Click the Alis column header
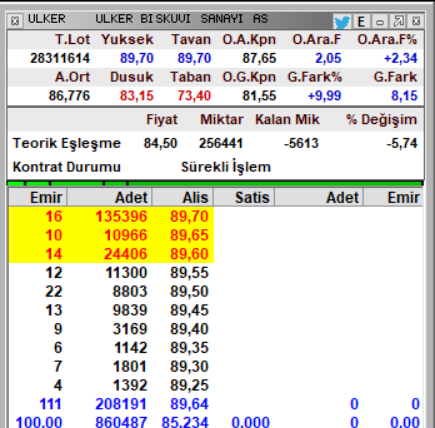Viewport: 435px width, 428px height. click(183, 198)
